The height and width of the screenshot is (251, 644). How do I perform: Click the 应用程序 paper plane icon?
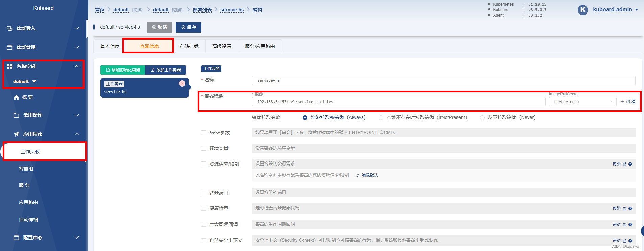(x=16, y=134)
